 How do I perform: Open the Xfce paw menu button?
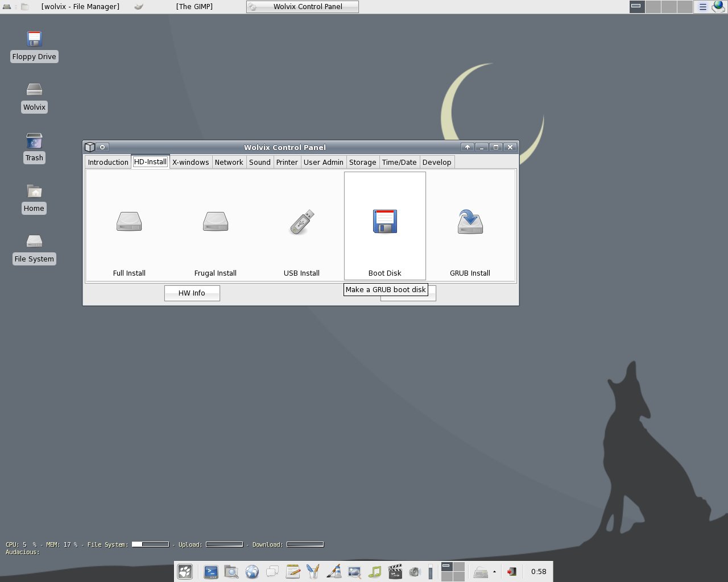click(185, 572)
